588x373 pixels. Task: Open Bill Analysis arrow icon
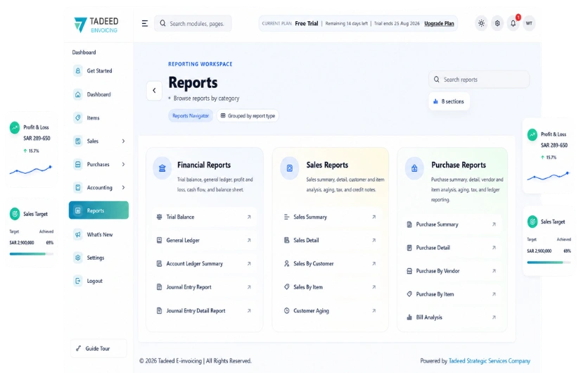pyautogui.click(x=494, y=317)
